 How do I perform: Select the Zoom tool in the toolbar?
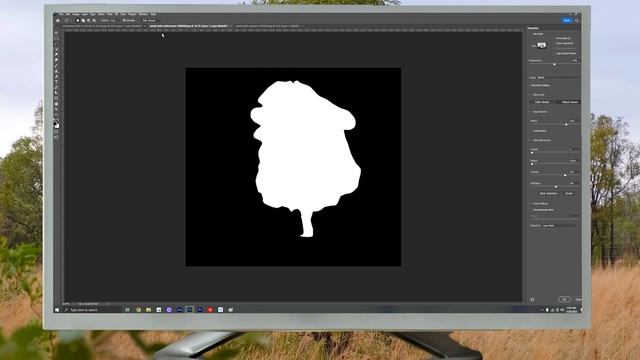pyautogui.click(x=57, y=109)
